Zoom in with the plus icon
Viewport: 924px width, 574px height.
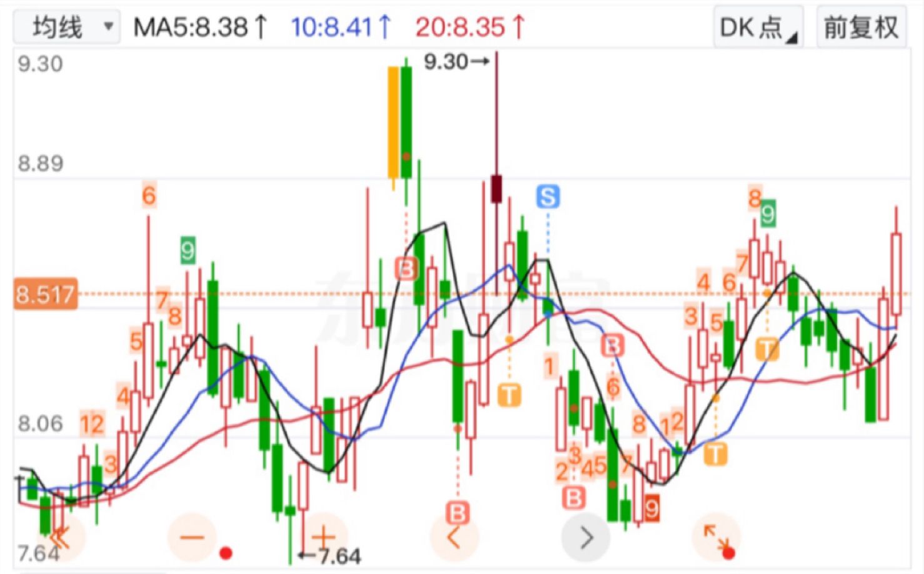[x=323, y=536]
